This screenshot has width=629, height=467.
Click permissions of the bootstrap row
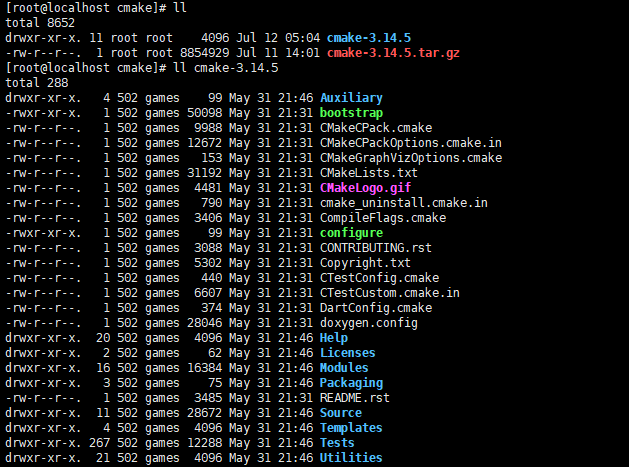(x=43, y=113)
